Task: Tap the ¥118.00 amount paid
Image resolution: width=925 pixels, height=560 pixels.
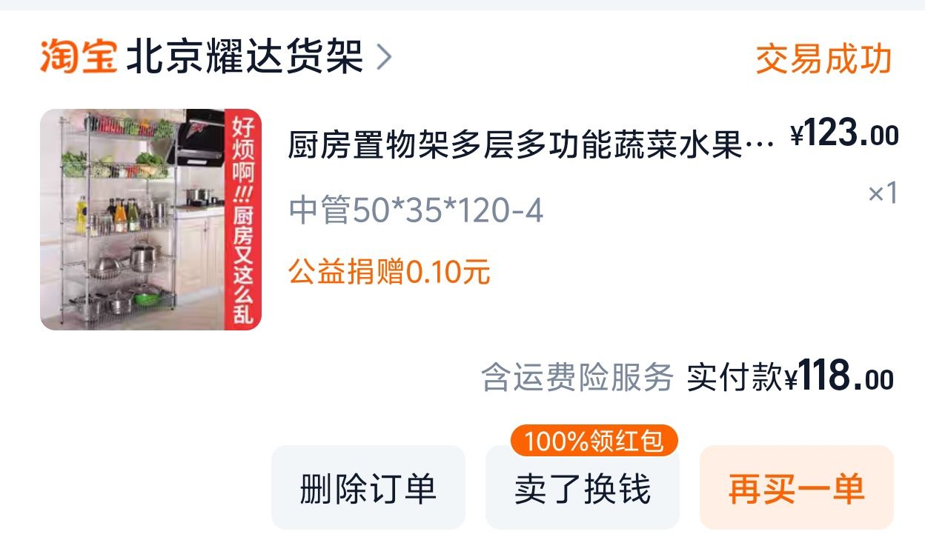Action: pyautogui.click(x=839, y=378)
